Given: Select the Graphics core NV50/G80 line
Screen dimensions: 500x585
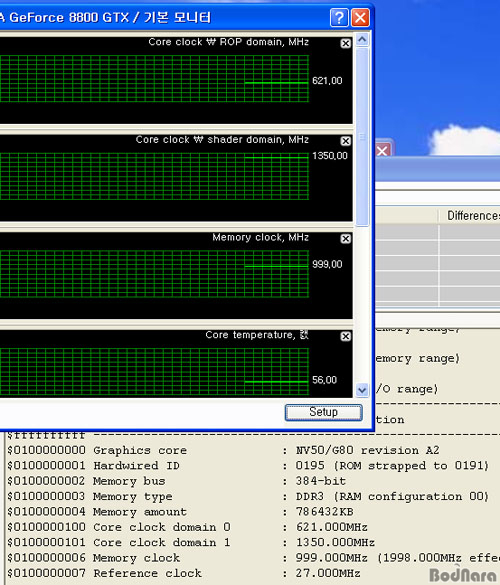Looking at the screenshot, I should click(x=223, y=450).
